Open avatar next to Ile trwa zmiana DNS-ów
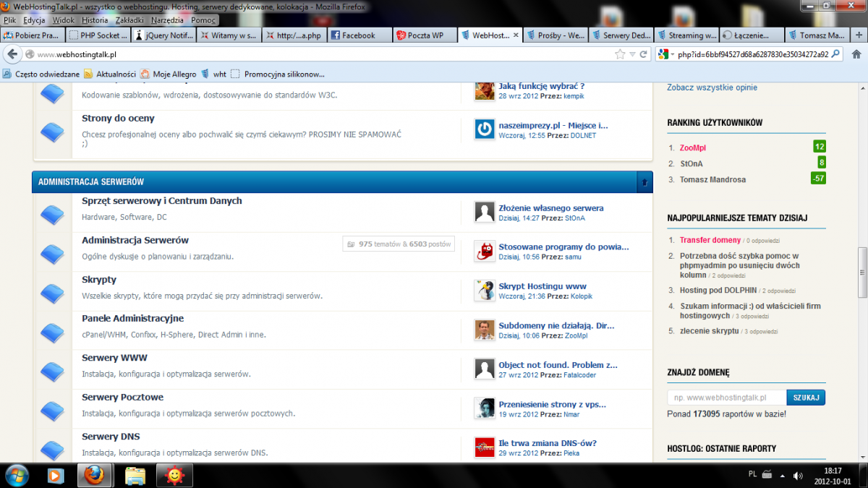The width and height of the screenshot is (868, 488). tap(485, 448)
